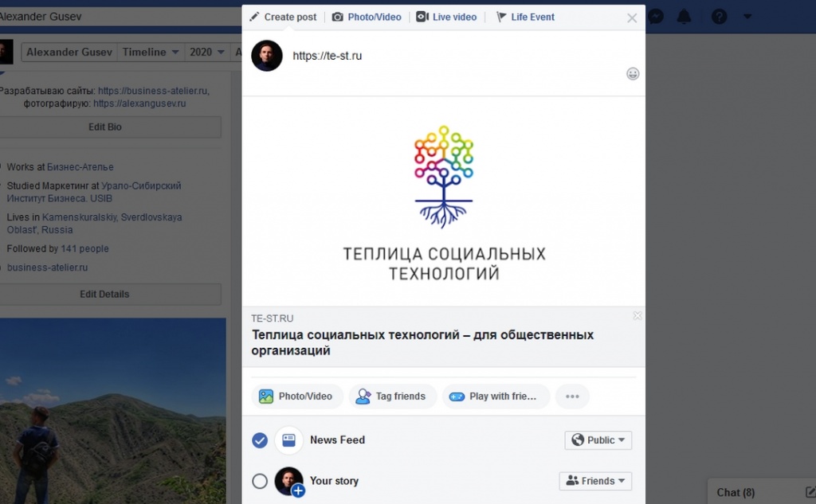Insert an emoji using the smiley icon
Screen dimensions: 816x504
coord(633,73)
